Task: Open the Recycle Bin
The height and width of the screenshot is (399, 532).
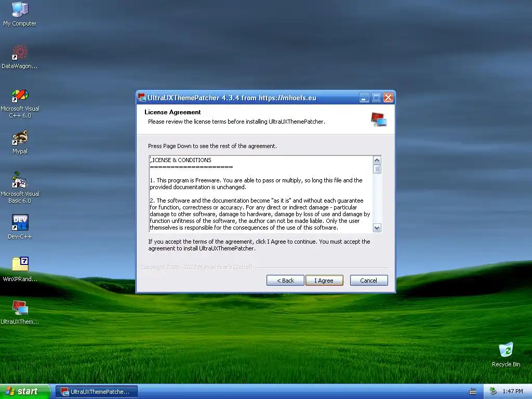Action: [x=506, y=354]
